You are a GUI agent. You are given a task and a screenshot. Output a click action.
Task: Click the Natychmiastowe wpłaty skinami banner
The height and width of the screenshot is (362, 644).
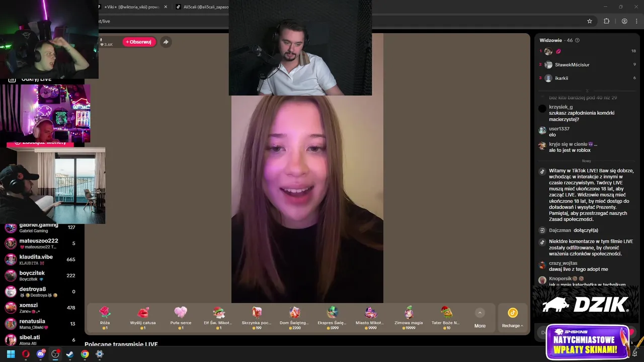pos(588,343)
